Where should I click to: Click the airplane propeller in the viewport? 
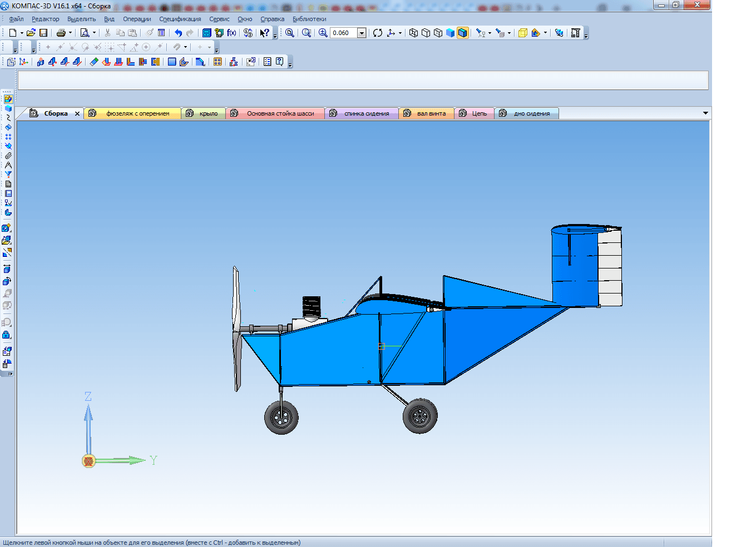point(236,328)
